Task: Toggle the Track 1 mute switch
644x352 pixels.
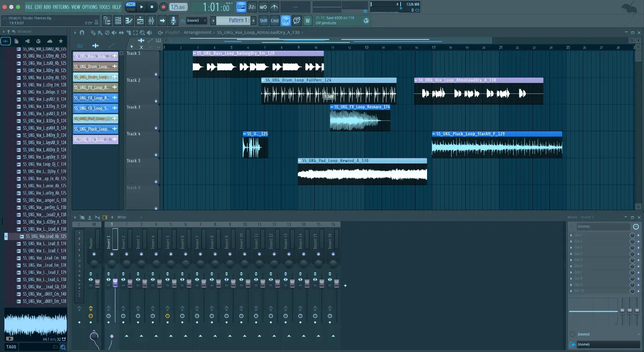Action: [x=156, y=75]
